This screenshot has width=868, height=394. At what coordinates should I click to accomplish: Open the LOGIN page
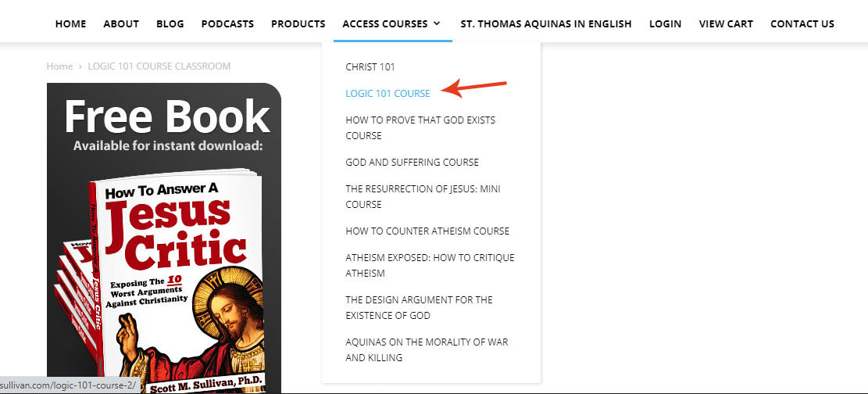(666, 23)
